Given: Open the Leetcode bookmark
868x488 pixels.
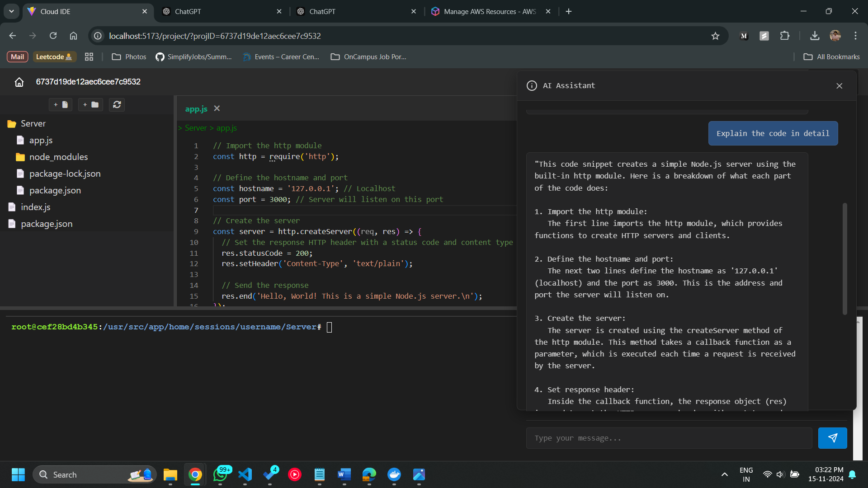Looking at the screenshot, I should point(54,57).
